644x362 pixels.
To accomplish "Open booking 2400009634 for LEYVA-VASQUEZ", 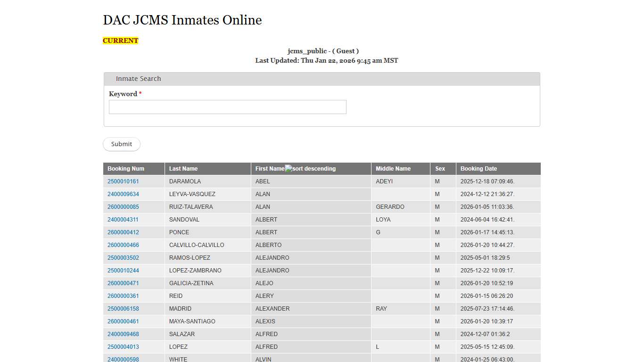I will 124,194.
